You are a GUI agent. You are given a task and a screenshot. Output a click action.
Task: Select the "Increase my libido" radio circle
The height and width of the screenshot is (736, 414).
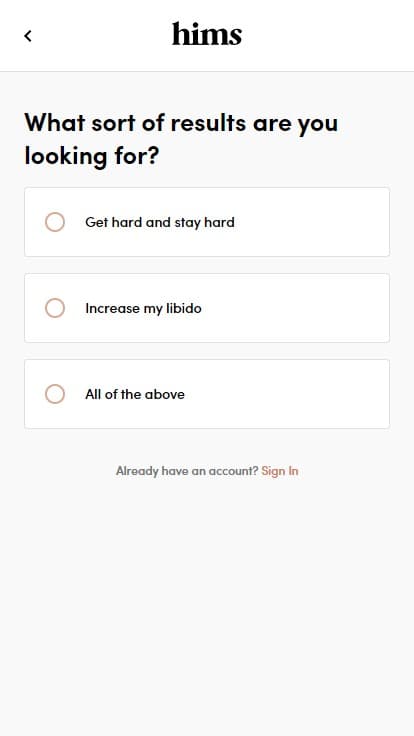pos(55,308)
